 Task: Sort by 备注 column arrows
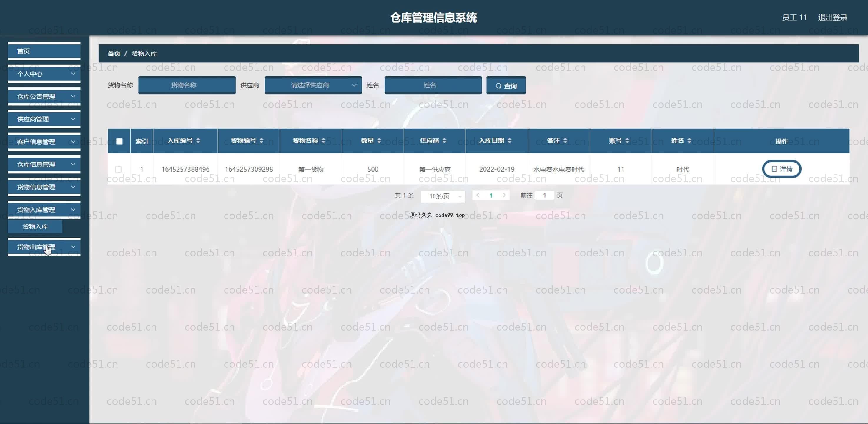[x=565, y=141]
